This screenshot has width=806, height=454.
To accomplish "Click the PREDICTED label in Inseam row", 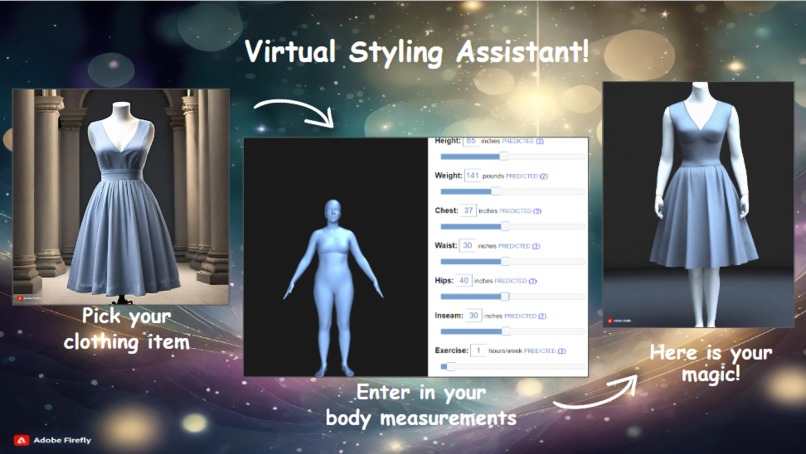I will click(521, 316).
